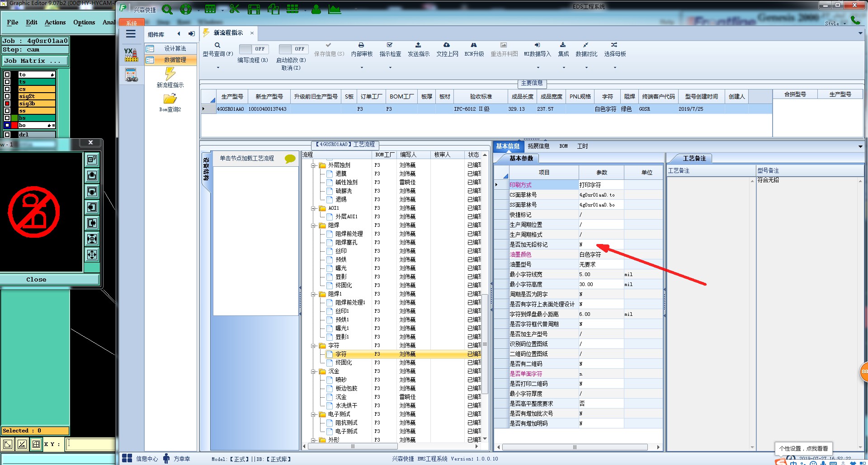Click the X Y coordinate input field
This screenshot has height=465, width=868.
point(90,444)
